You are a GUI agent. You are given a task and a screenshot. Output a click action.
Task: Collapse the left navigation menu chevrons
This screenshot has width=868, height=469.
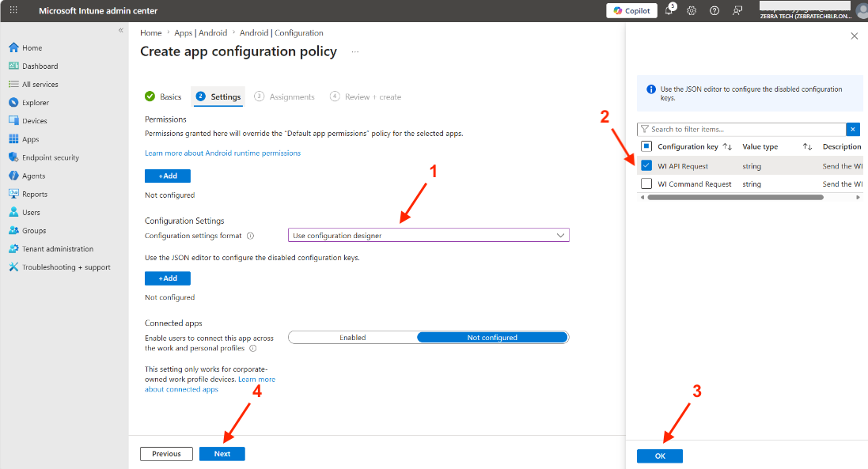pyautogui.click(x=121, y=30)
